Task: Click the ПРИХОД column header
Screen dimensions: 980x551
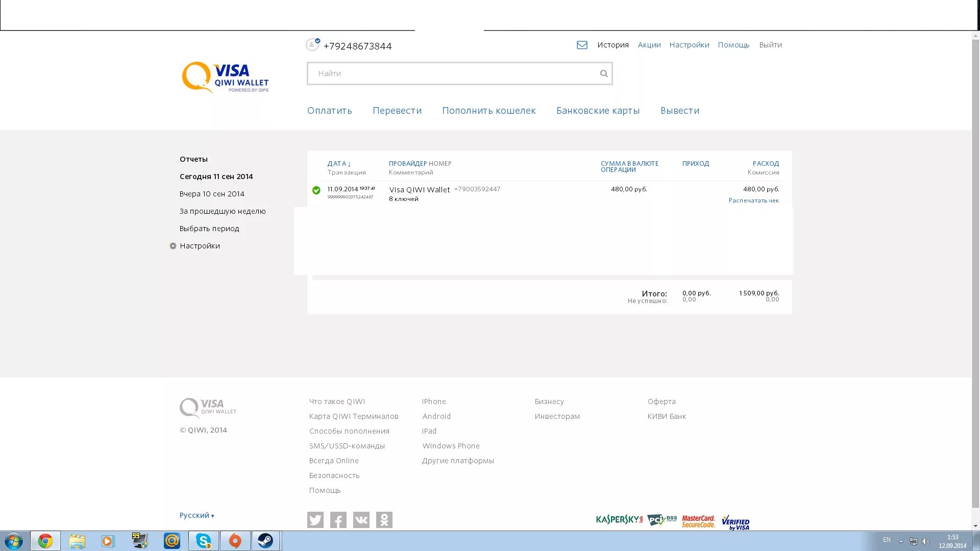Action: (696, 164)
